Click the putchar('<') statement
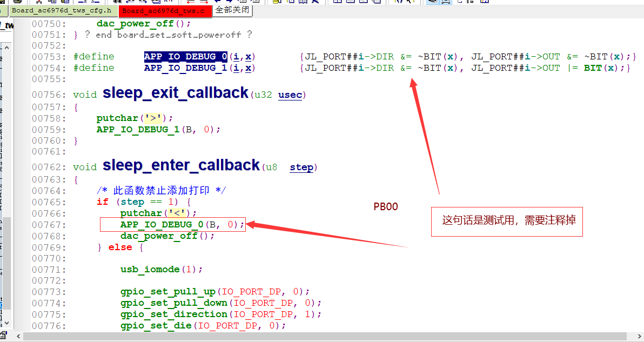The image size is (644, 342). point(158,213)
